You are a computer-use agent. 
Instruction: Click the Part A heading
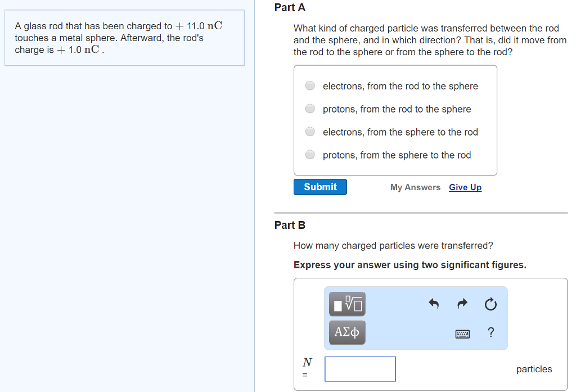pos(290,8)
